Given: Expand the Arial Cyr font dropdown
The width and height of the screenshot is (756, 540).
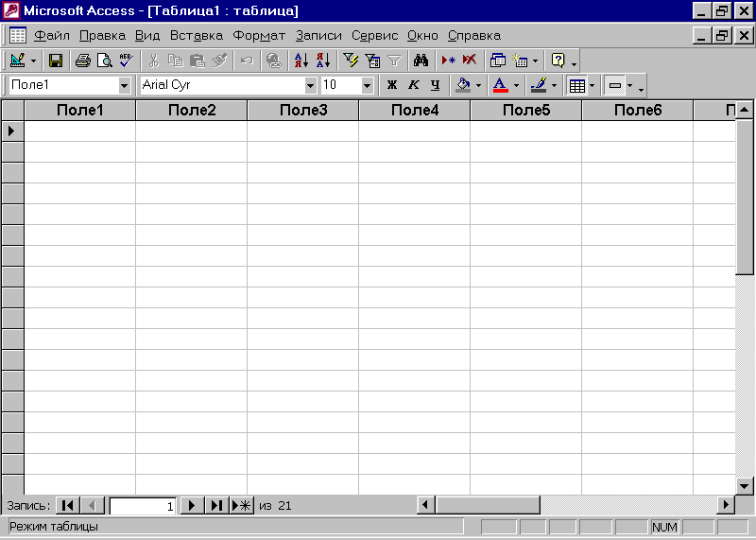Looking at the screenshot, I should tap(311, 85).
